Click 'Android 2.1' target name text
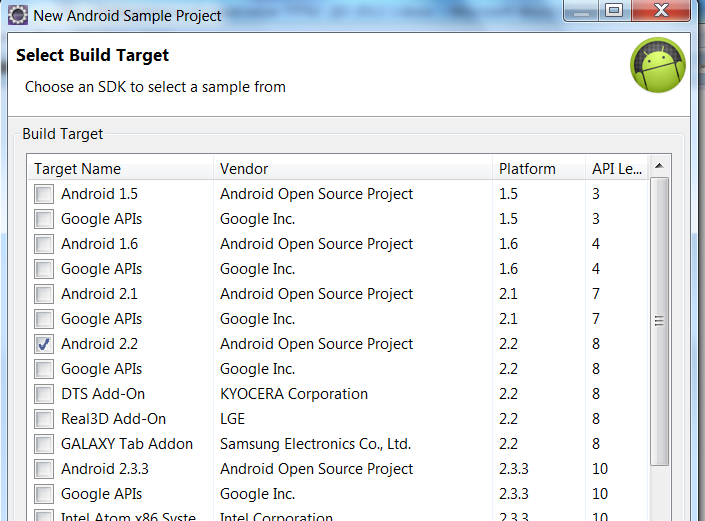Image resolution: width=705 pixels, height=521 pixels. point(99,294)
